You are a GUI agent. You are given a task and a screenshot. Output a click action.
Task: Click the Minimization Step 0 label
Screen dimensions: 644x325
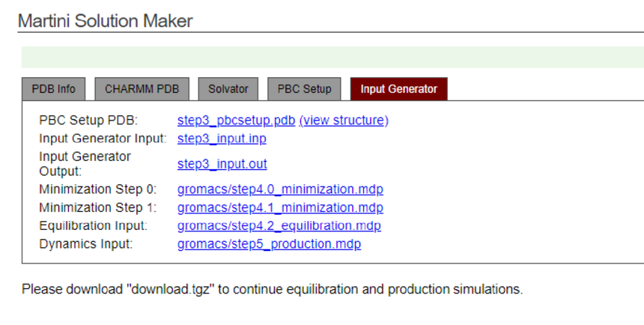coord(97,190)
